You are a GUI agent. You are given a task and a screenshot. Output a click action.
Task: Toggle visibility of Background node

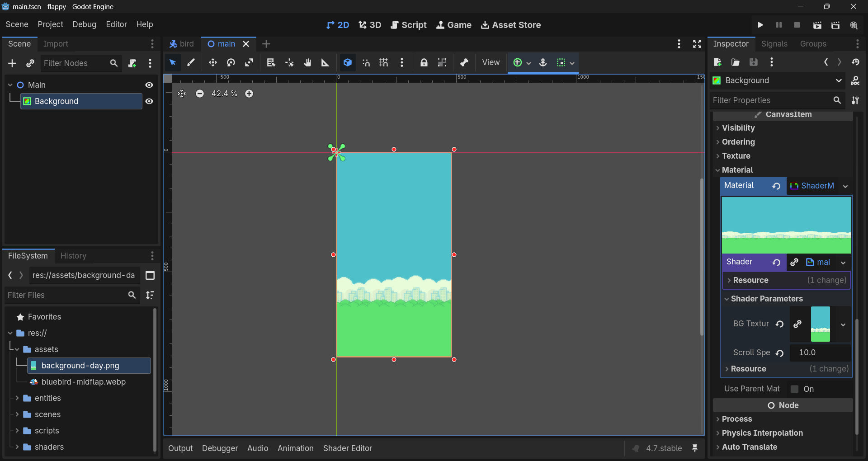(149, 101)
